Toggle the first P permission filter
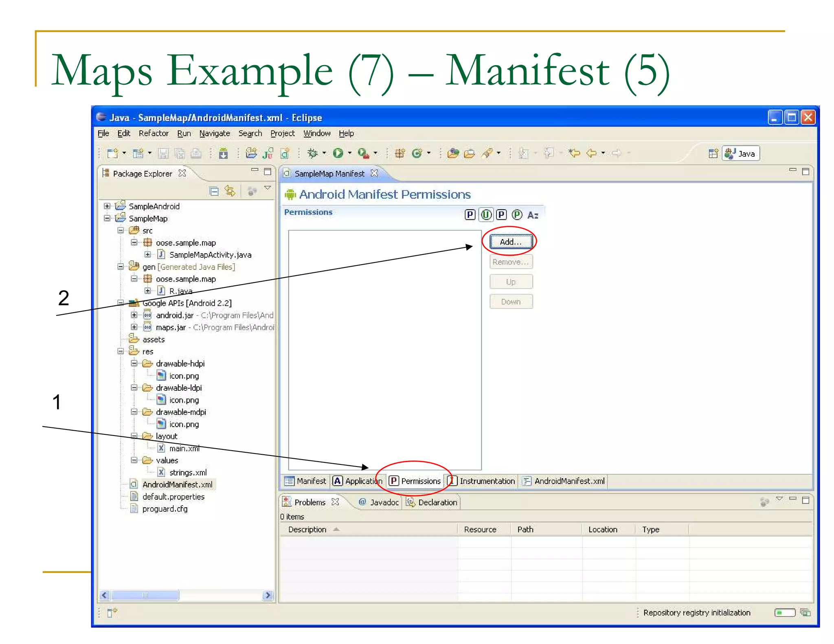This screenshot has width=834, height=644. coord(470,215)
